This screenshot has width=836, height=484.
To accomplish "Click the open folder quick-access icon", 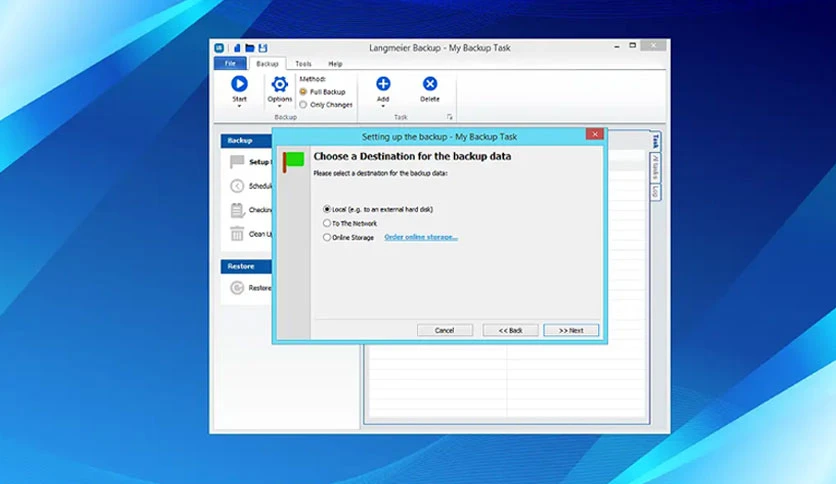I will tap(250, 48).
